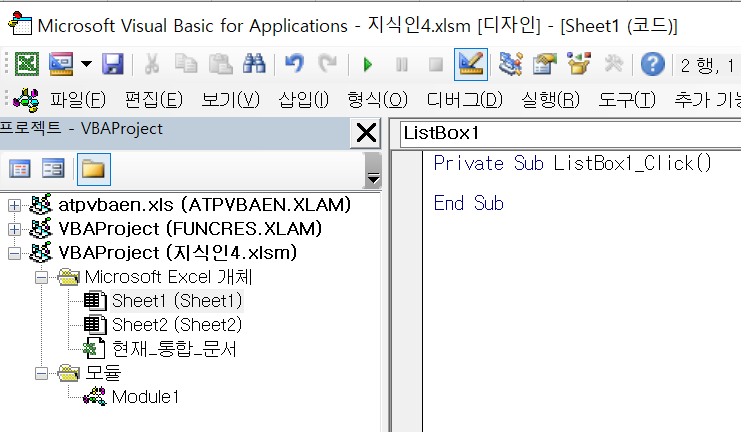
Task: Select VBAProject (지식인4.xlsm) in tree
Action: coord(178,253)
